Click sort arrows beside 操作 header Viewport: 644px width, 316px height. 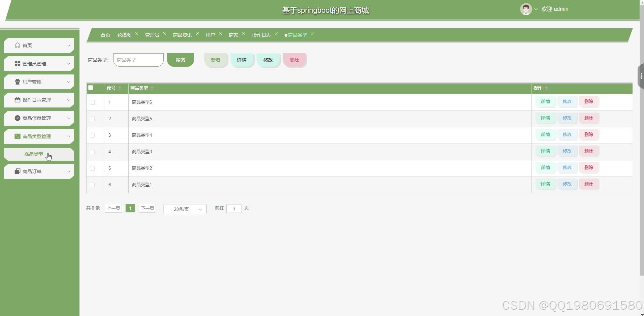546,88
